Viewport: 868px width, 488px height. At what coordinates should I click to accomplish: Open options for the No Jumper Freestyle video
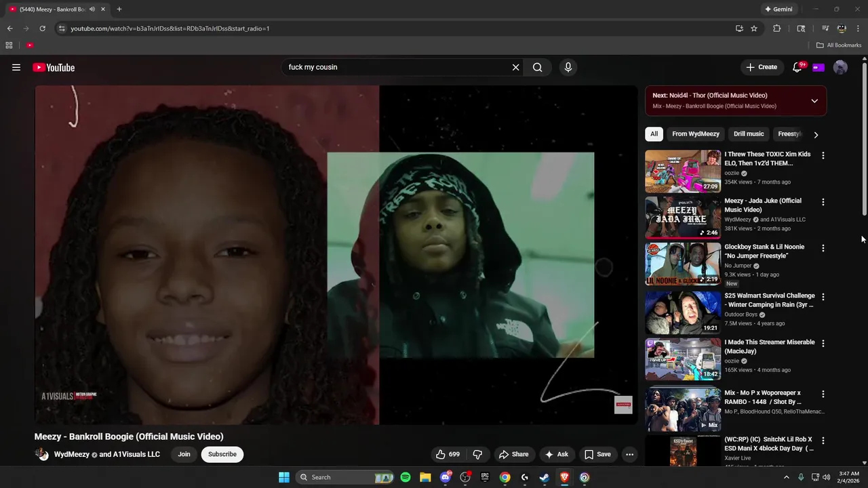(x=823, y=249)
